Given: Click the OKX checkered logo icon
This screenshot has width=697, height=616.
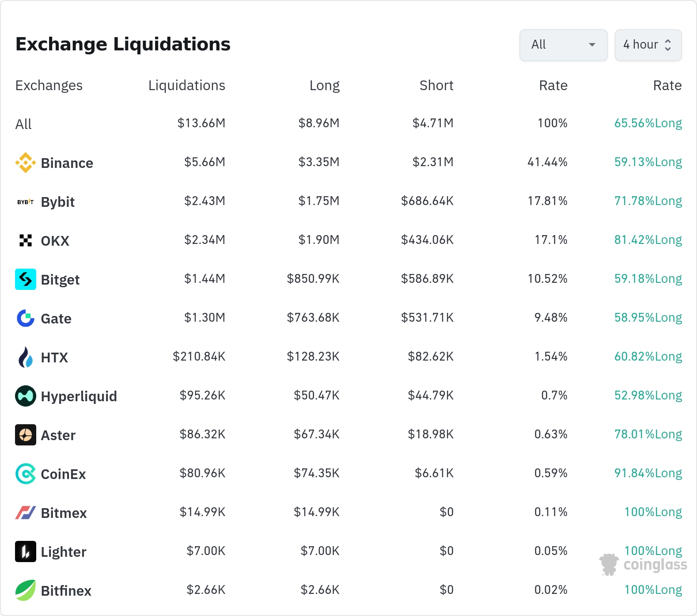Looking at the screenshot, I should (26, 240).
